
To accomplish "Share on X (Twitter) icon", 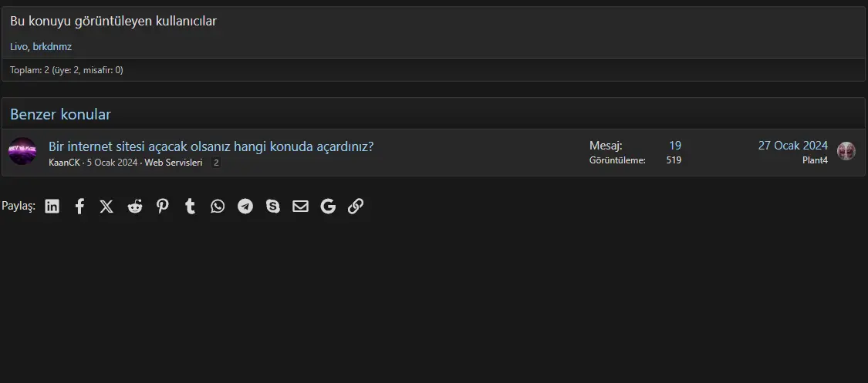I will point(106,207).
